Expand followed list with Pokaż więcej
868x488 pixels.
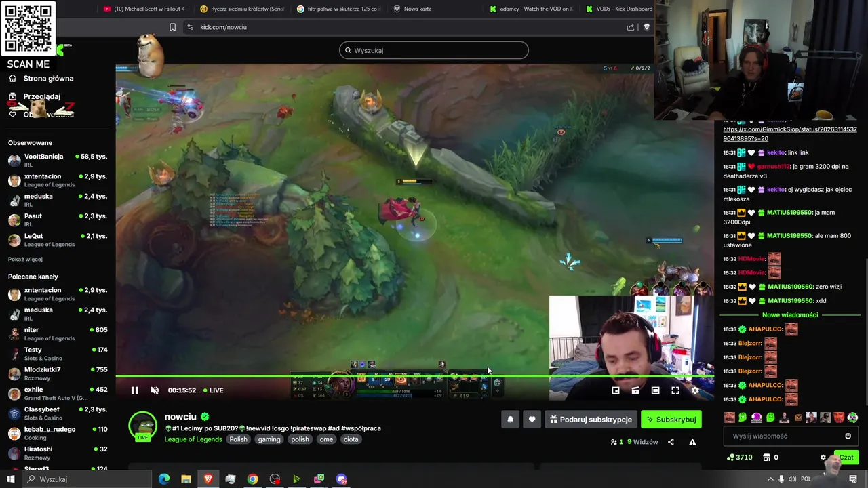pyautogui.click(x=25, y=259)
